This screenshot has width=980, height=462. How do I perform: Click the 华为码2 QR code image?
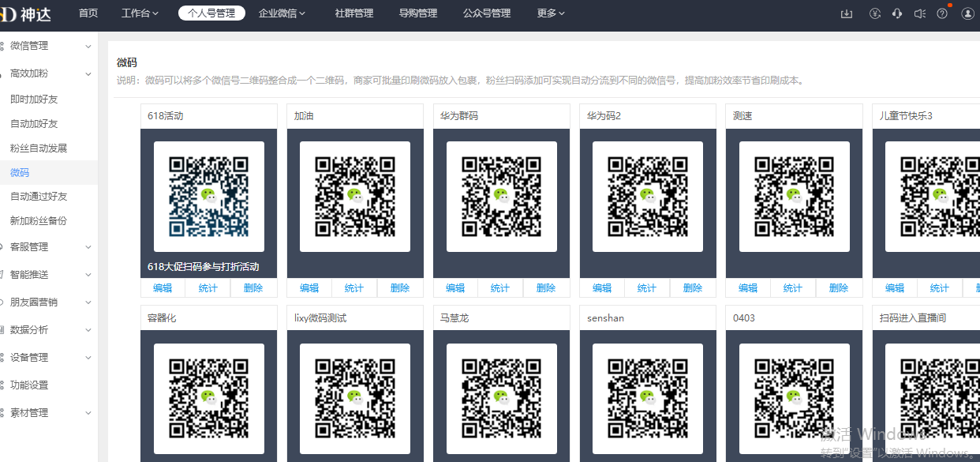pos(648,197)
